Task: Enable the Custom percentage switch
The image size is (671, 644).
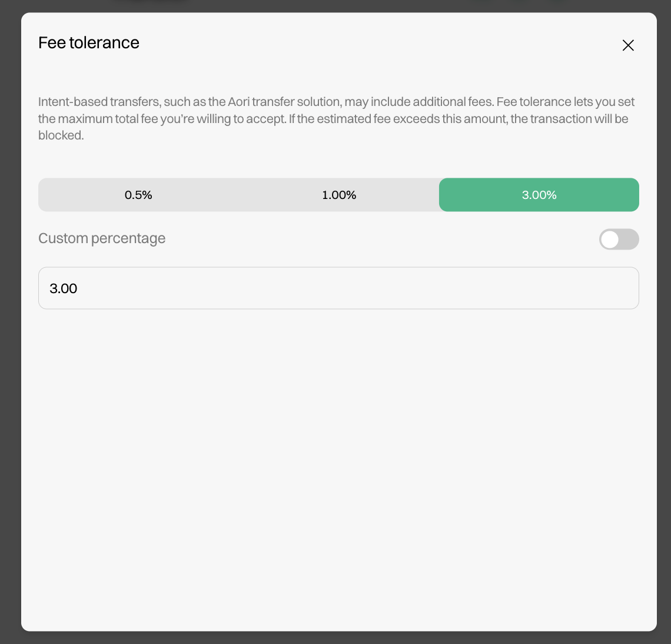Action: pos(619,239)
